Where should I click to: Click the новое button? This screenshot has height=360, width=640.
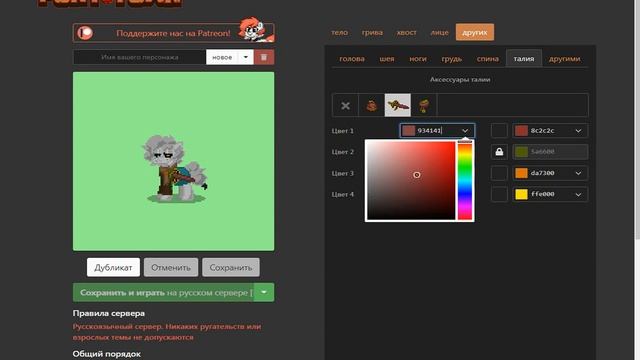pos(222,57)
